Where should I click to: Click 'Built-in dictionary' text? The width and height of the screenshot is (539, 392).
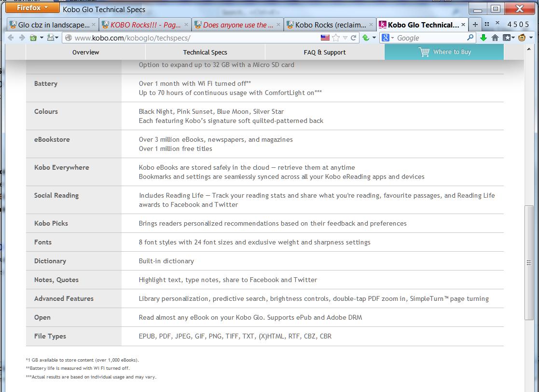click(x=166, y=261)
